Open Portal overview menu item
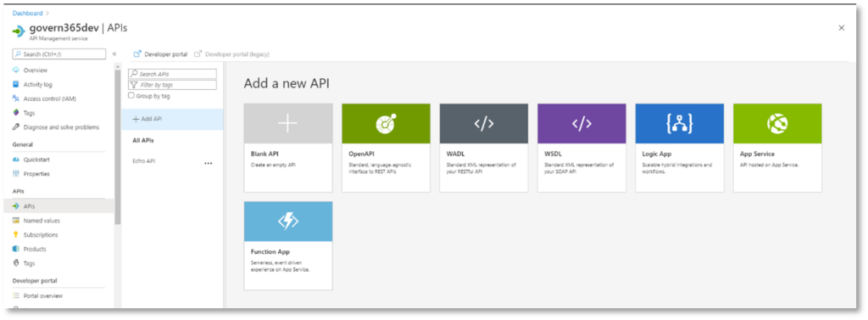 [43, 295]
